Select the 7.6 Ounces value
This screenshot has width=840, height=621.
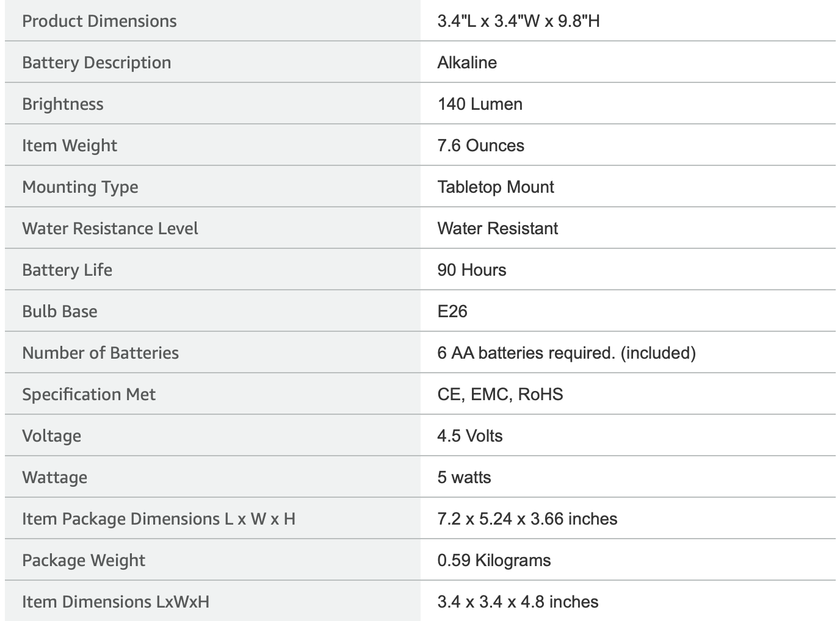point(480,146)
